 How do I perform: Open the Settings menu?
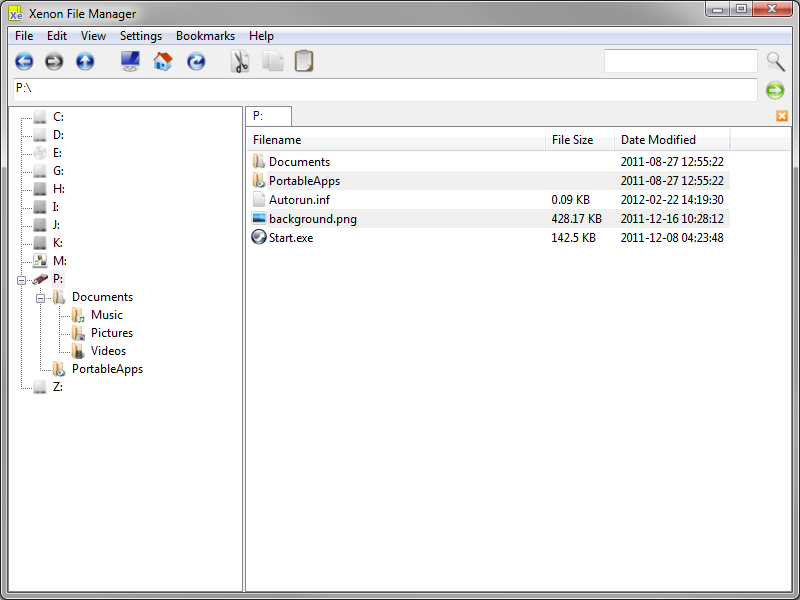pyautogui.click(x=141, y=36)
